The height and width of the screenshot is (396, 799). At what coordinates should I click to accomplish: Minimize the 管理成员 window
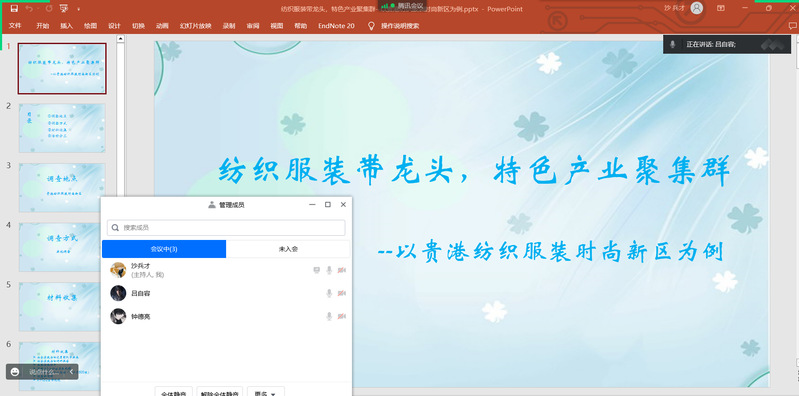[312, 204]
